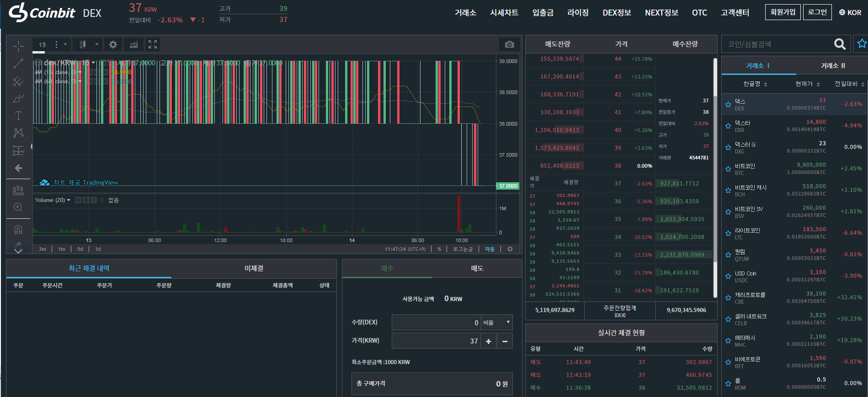Viewport: 868px width, 397px height.
Task: Switch to 미체결 tab
Action: coord(254,268)
